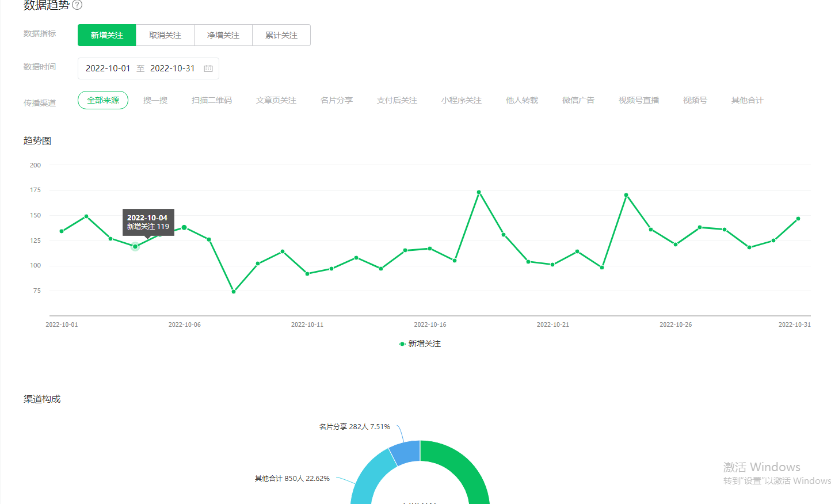
Task: Open the calendar icon in date field
Action: (208, 68)
